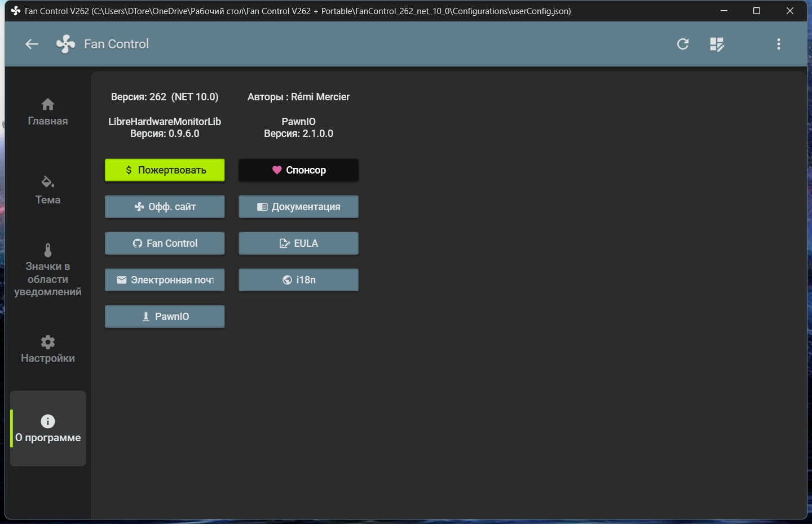This screenshot has width=812, height=524.
Task: Close the Fan Control window
Action: click(790, 11)
